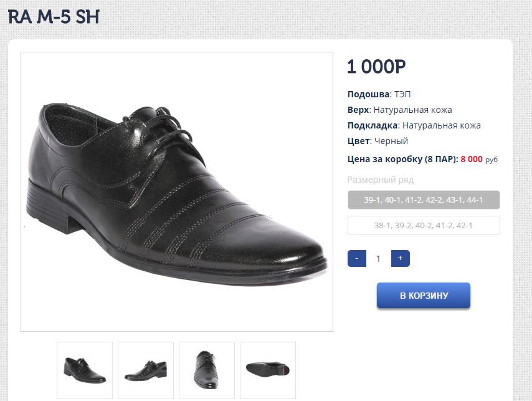Screen dimensions: 532x401
Task: Click the Подкладка: Натуральная кожа line
Action: (x=414, y=125)
